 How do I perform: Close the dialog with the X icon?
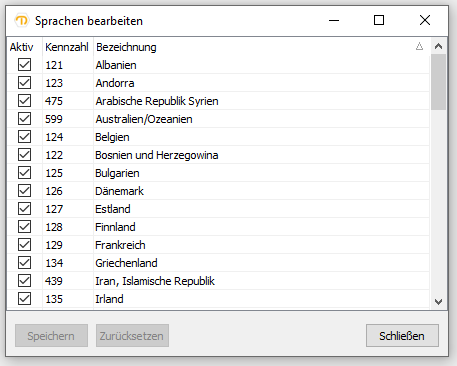(425, 21)
